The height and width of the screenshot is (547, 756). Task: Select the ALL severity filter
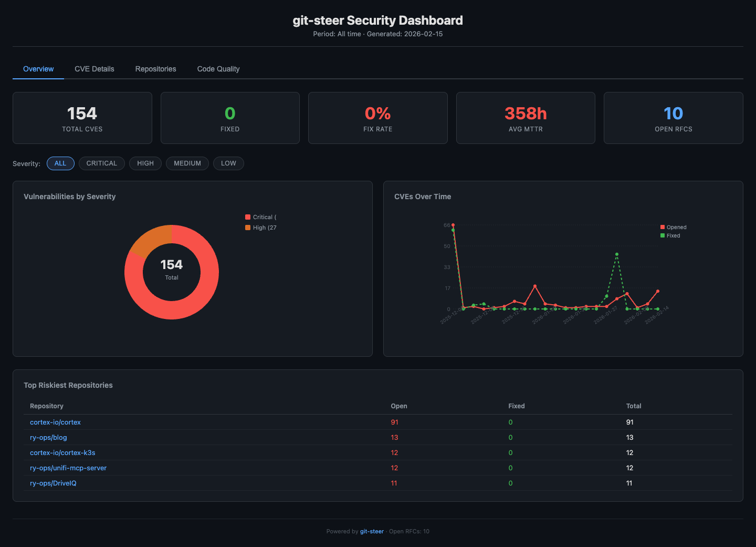60,163
